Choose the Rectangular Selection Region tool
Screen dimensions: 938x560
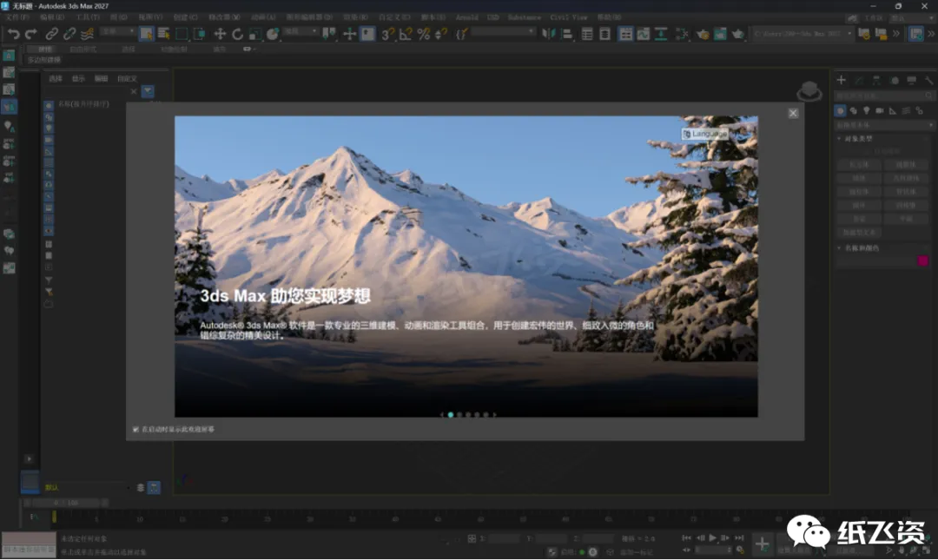tap(182, 34)
